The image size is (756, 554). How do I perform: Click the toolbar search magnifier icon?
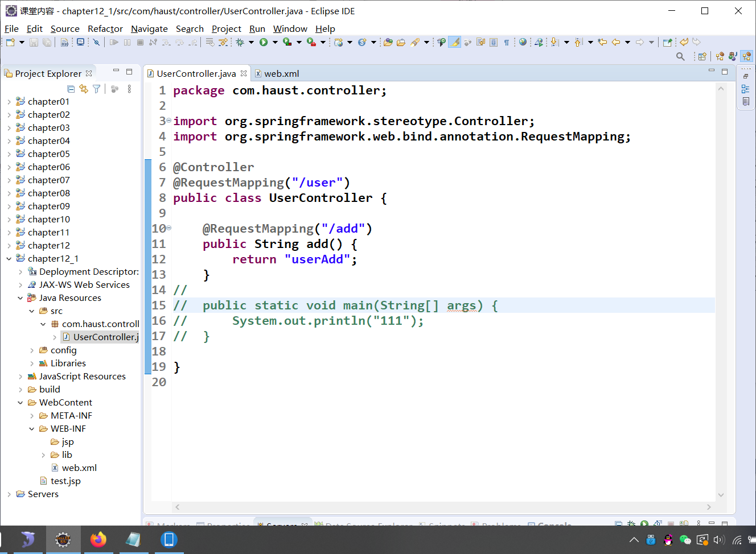click(680, 56)
